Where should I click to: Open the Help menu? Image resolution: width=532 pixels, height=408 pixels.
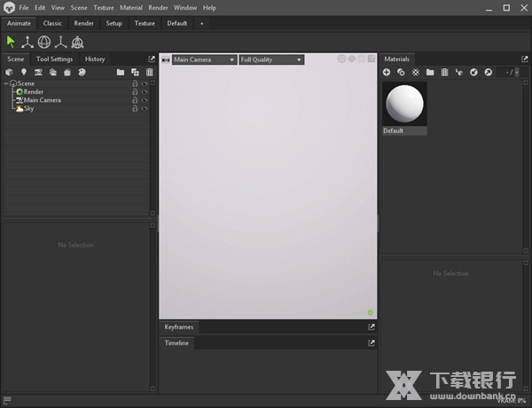pos(209,7)
